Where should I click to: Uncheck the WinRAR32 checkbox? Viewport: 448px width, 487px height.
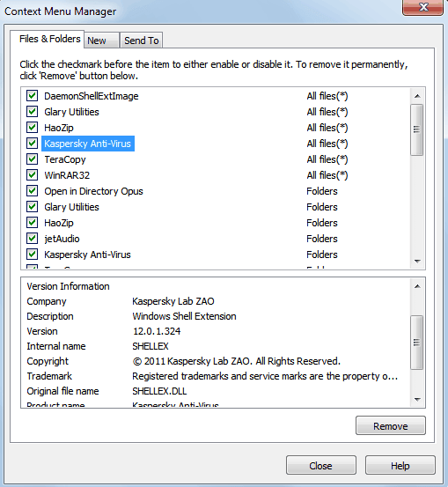(32, 175)
